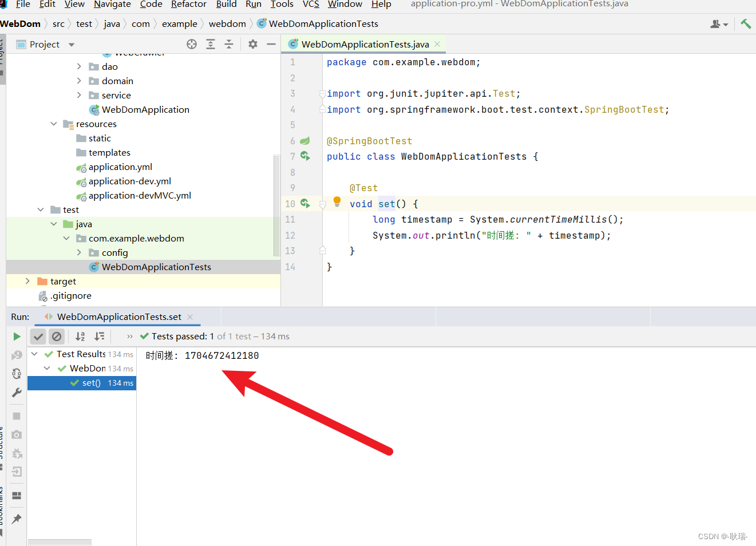Expand the target folder
The image size is (756, 546).
[x=27, y=281]
